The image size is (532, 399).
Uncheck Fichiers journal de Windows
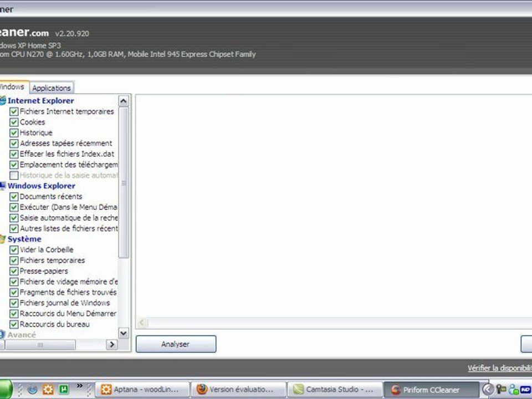pos(14,303)
